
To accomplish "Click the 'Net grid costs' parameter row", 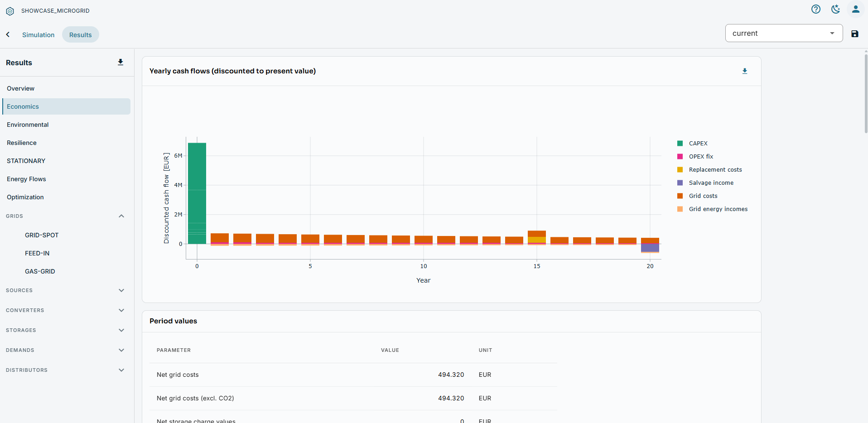I will click(353, 375).
